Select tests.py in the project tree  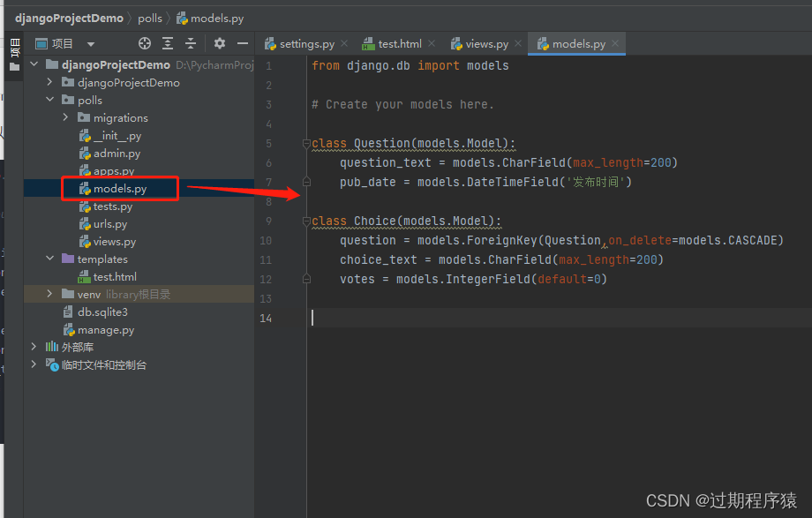click(x=113, y=206)
